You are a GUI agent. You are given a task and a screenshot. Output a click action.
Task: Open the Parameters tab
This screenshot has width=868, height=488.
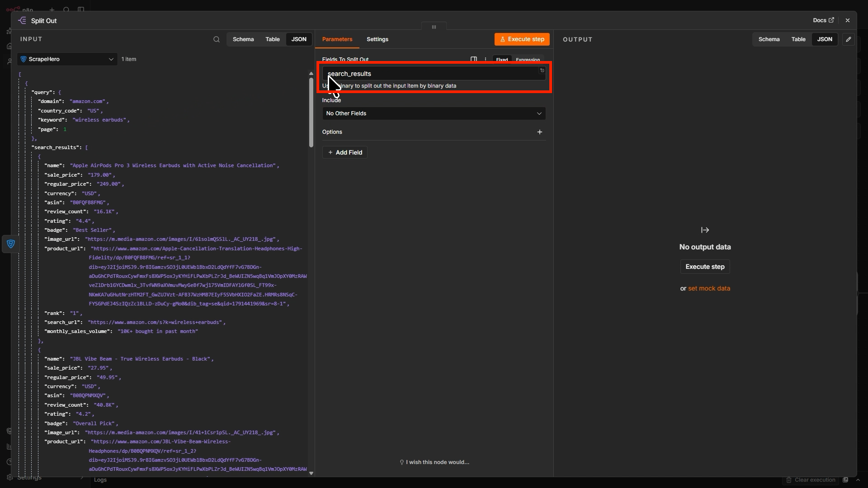click(x=337, y=39)
